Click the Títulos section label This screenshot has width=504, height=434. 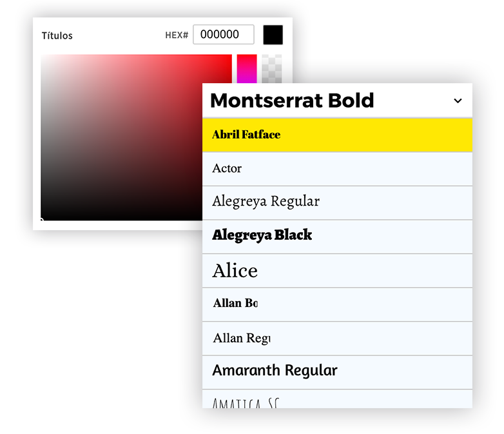click(x=57, y=35)
